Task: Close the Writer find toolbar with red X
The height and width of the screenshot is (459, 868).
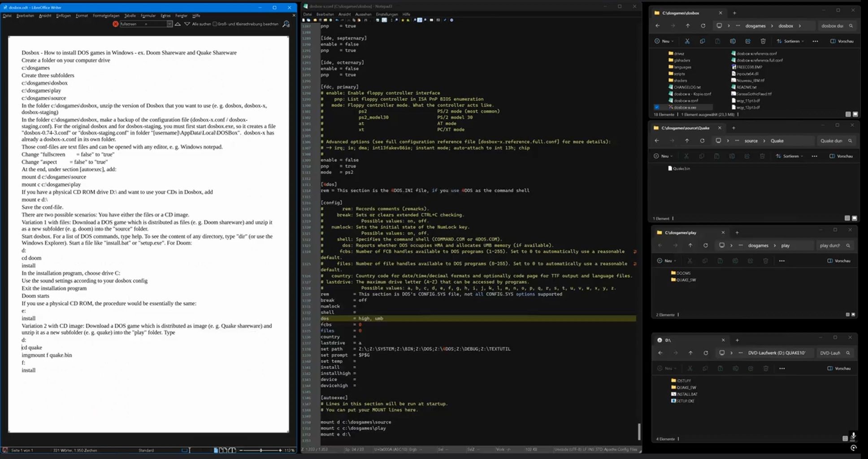Action: coord(116,24)
